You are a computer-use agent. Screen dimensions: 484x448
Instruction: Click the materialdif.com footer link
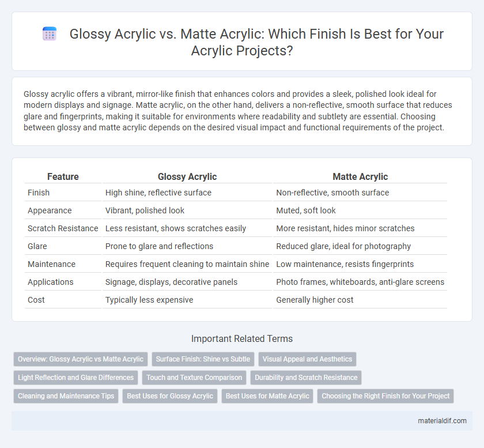[x=442, y=421]
